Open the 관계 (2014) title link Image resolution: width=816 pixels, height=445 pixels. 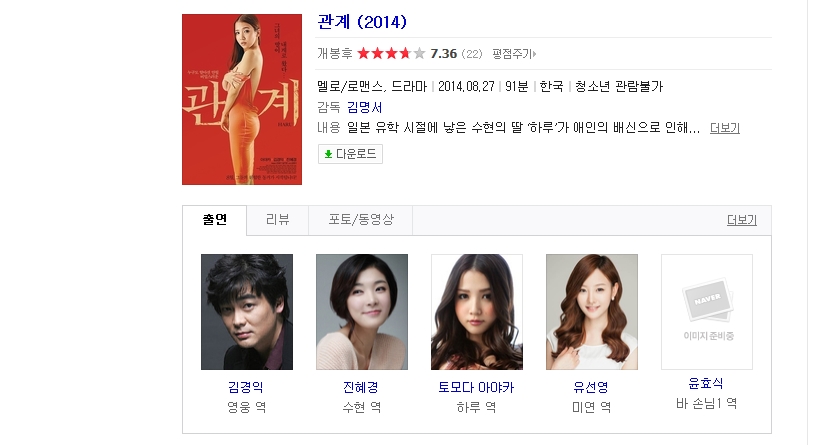362,22
